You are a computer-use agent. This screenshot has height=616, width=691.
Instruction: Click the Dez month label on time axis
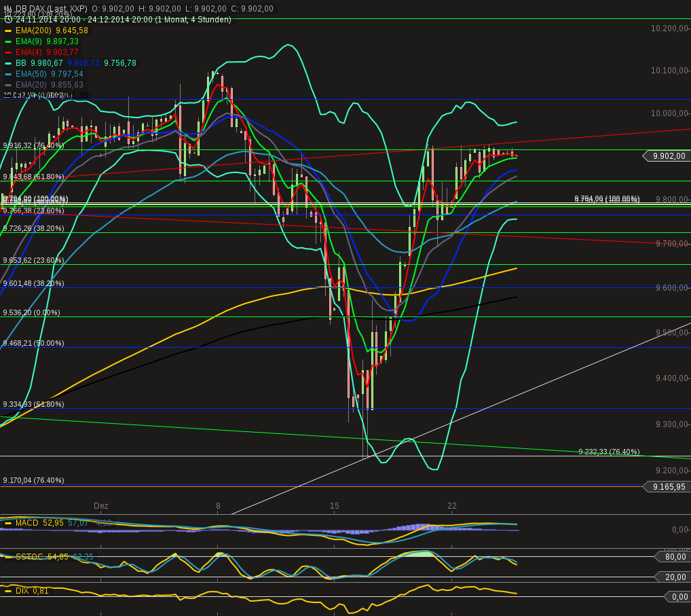pyautogui.click(x=101, y=506)
